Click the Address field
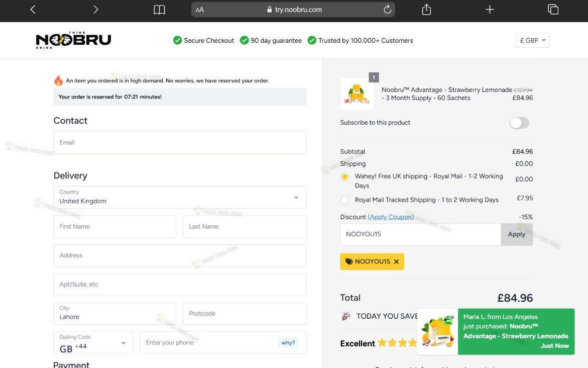Image resolution: width=588 pixels, height=368 pixels. coord(180,255)
